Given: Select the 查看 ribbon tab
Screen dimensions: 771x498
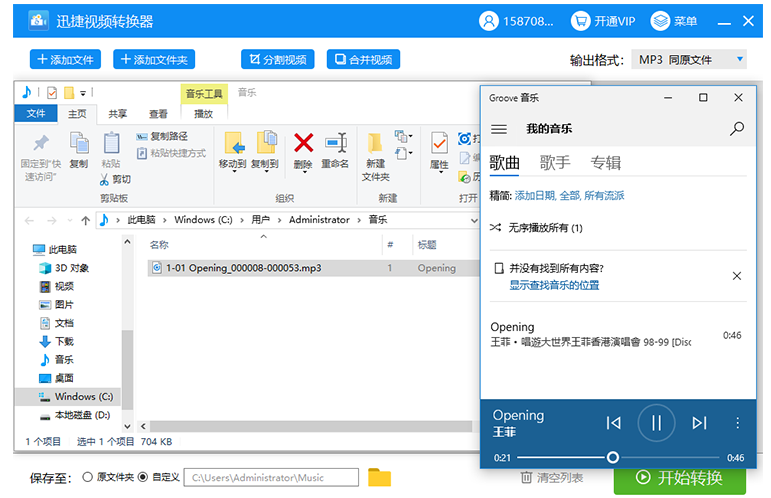Looking at the screenshot, I should click(x=158, y=114).
